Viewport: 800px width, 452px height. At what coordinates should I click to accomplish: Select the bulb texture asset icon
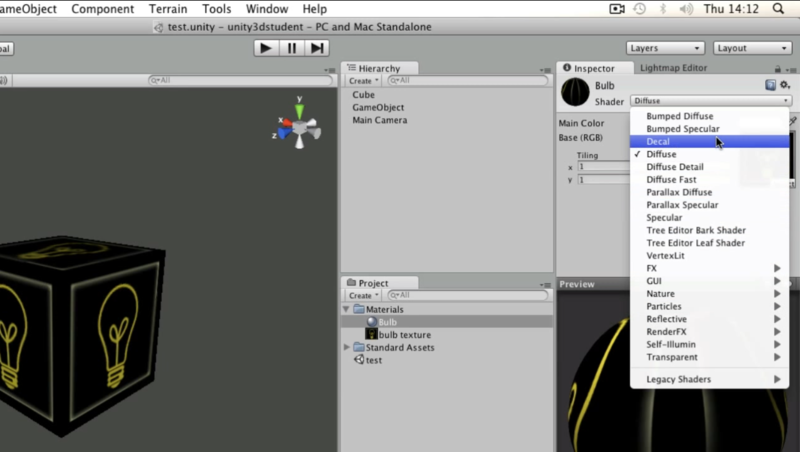(x=371, y=335)
